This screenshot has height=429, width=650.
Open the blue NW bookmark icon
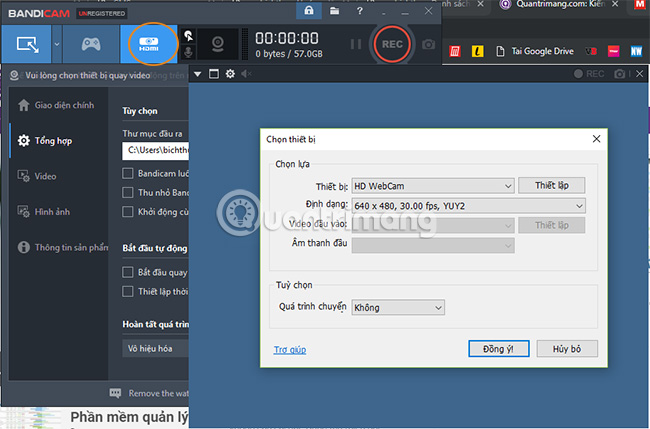tap(636, 51)
